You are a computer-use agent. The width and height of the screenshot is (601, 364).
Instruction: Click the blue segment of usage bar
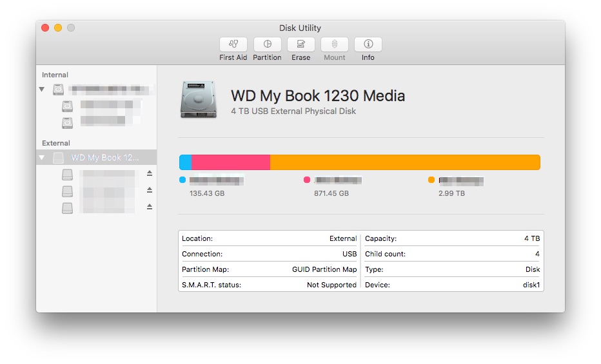click(186, 162)
